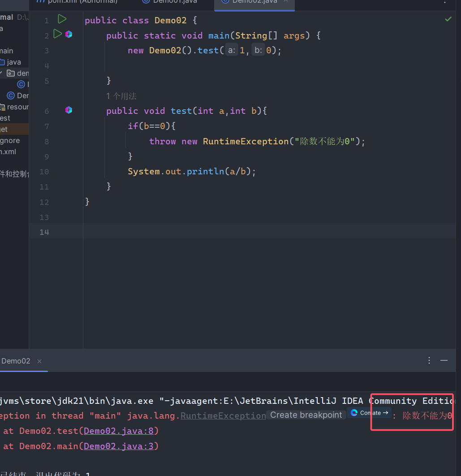
Task: Collapse the expanded package folder in the project tree
Action: 2,73
